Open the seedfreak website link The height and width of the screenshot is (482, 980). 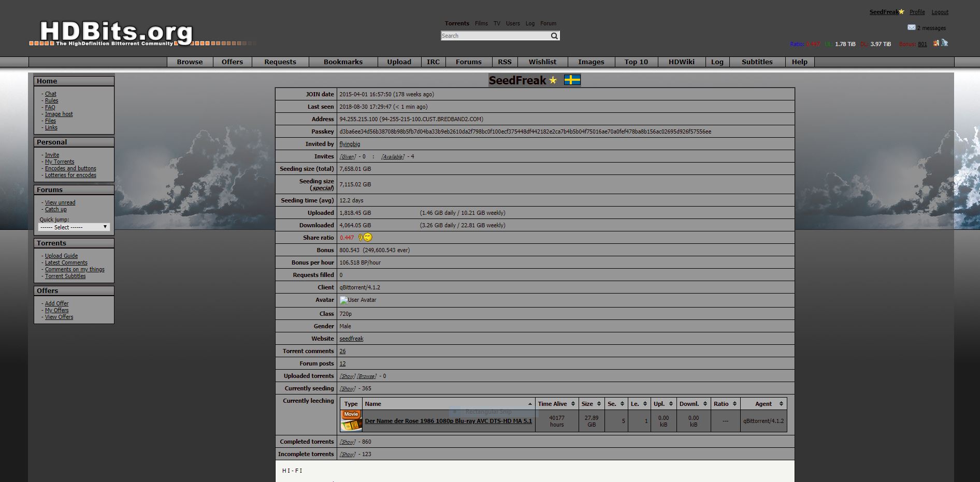[x=351, y=339]
